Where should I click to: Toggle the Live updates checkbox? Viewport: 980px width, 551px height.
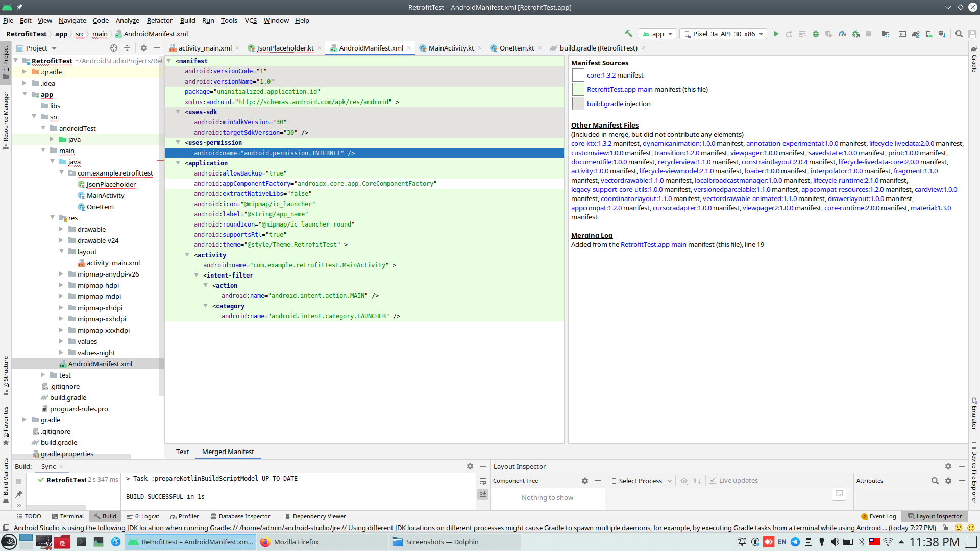(713, 481)
